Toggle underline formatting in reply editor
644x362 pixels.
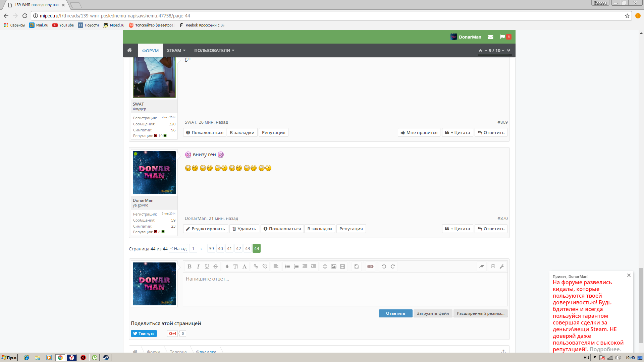[x=207, y=266]
